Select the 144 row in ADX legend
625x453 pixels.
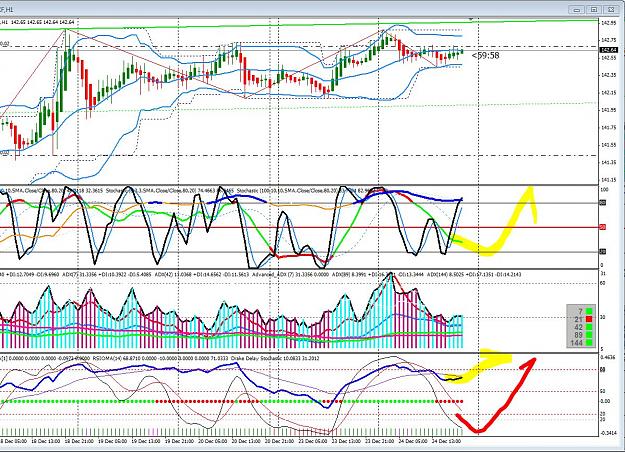(x=581, y=343)
